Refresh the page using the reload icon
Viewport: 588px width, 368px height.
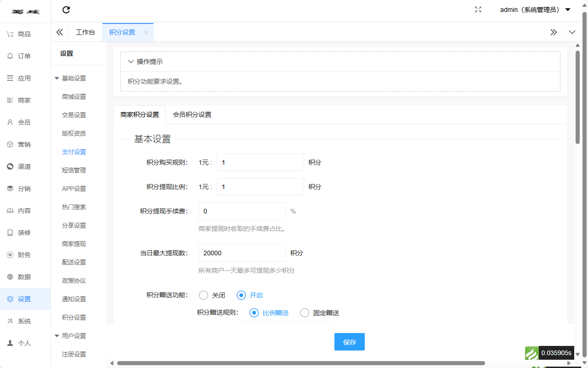pyautogui.click(x=66, y=10)
